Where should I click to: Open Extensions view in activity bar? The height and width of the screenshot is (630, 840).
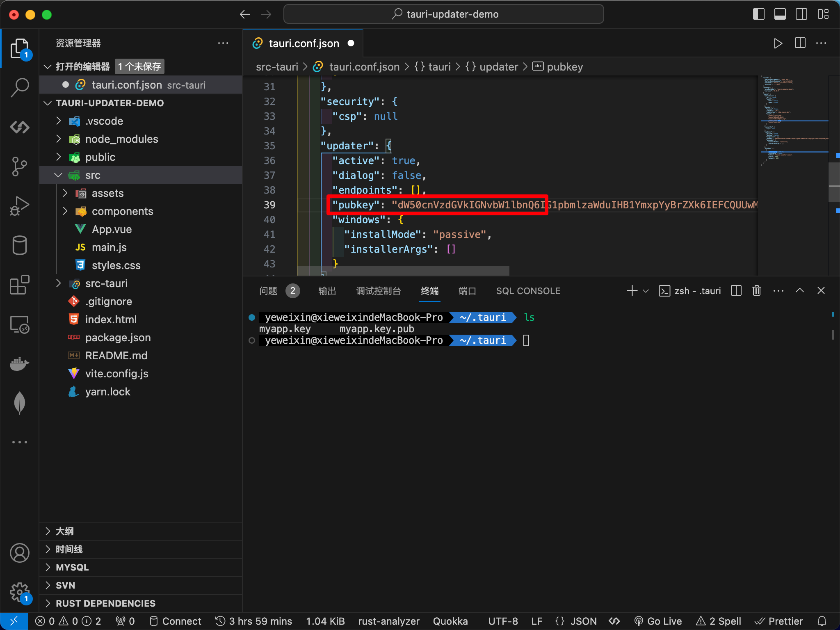19,285
